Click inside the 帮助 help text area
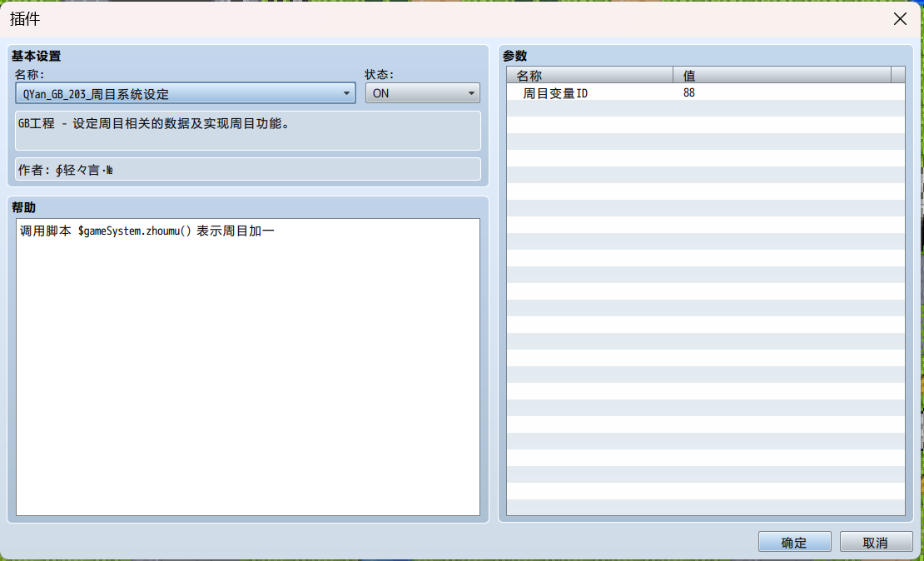Screen dimensions: 924x561 (x=247, y=366)
